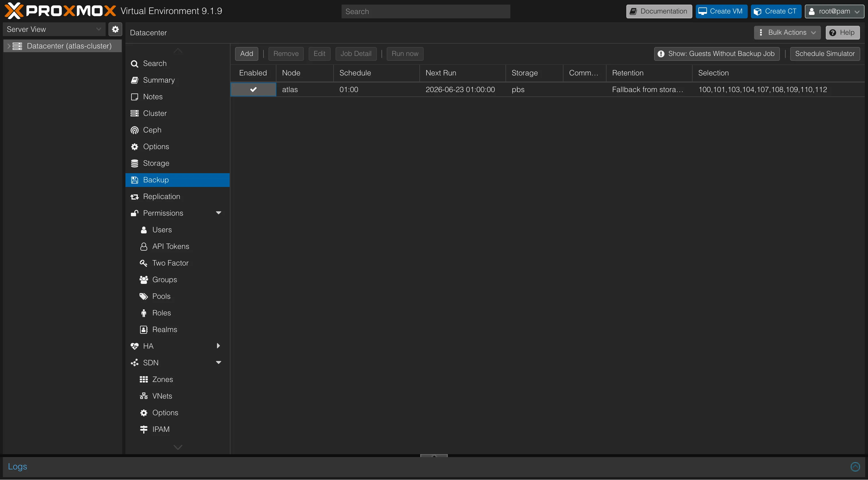
Task: Expand the HA section arrow
Action: (x=218, y=346)
